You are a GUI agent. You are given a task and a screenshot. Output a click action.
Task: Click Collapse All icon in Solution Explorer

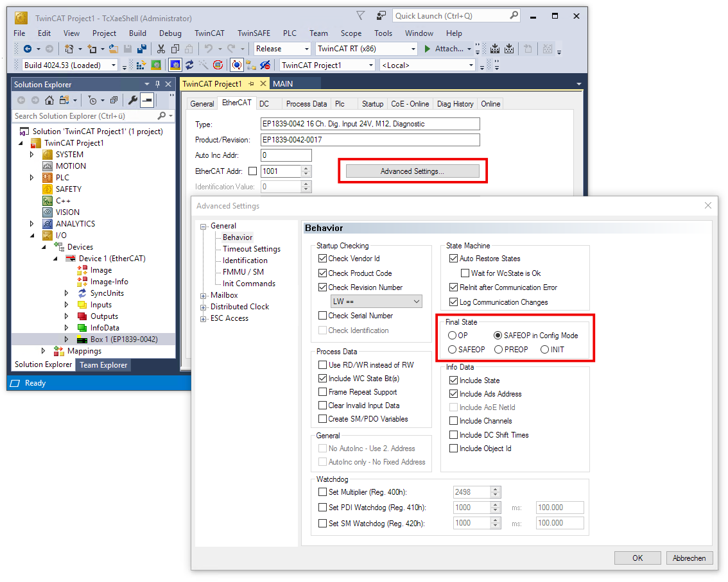(x=114, y=100)
